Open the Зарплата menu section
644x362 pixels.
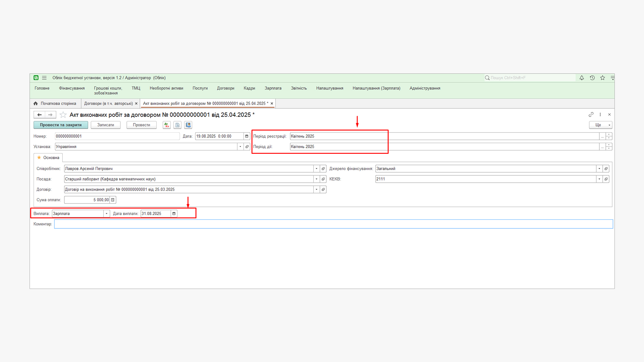click(x=273, y=88)
